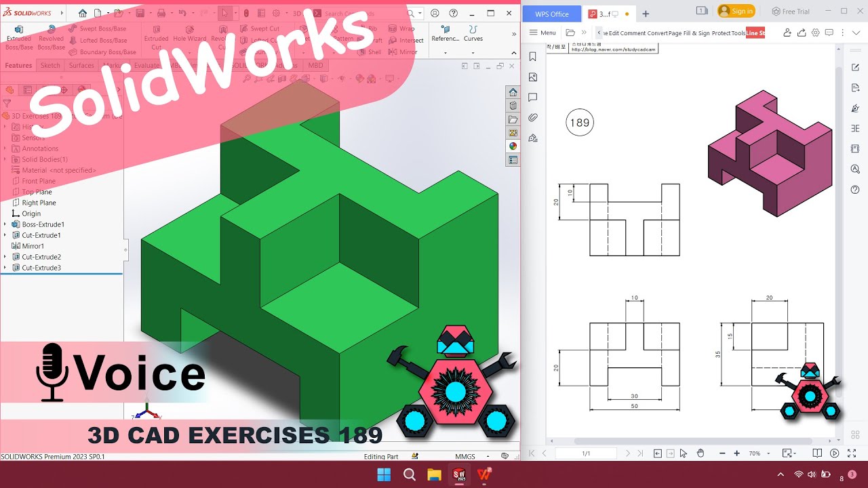Click the MMGS units status button

(x=465, y=457)
